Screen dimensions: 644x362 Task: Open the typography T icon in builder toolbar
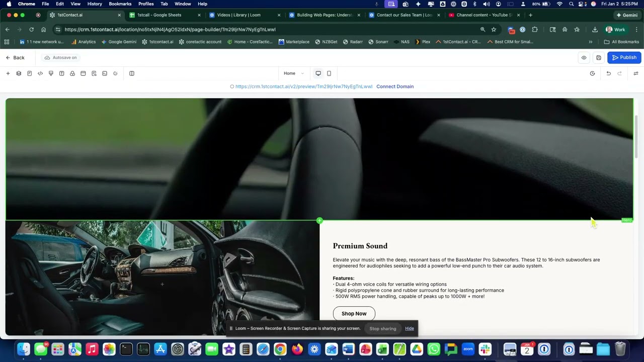point(61,73)
